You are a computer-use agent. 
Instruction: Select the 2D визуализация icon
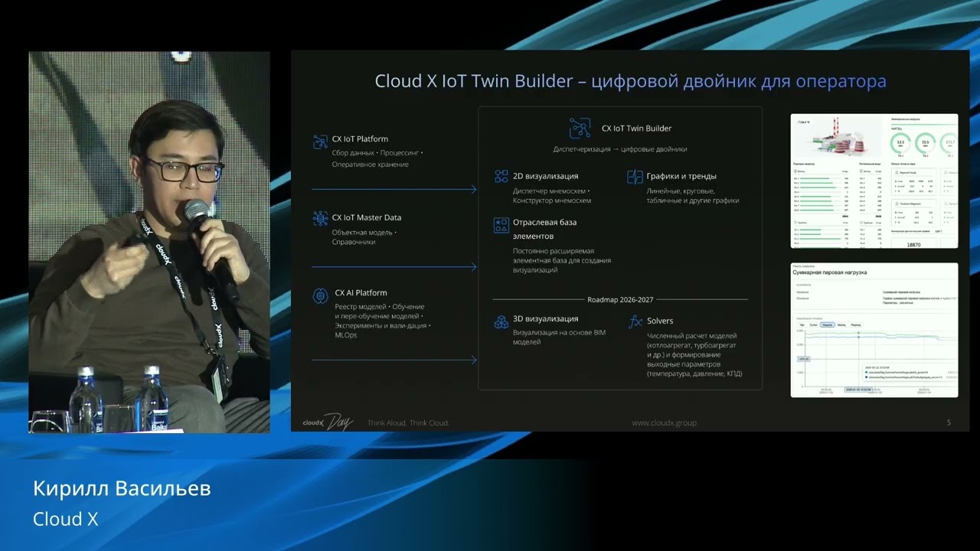[x=501, y=177]
